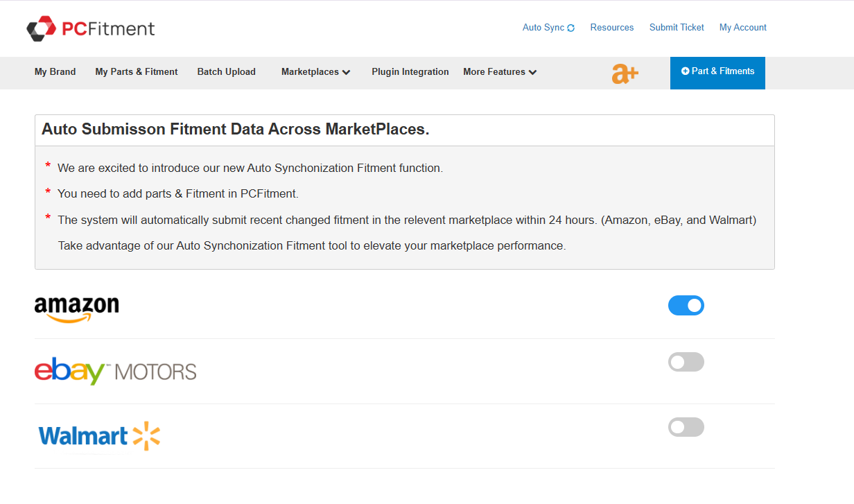Click the orange A+ icon
This screenshot has height=504, width=854.
click(x=625, y=73)
